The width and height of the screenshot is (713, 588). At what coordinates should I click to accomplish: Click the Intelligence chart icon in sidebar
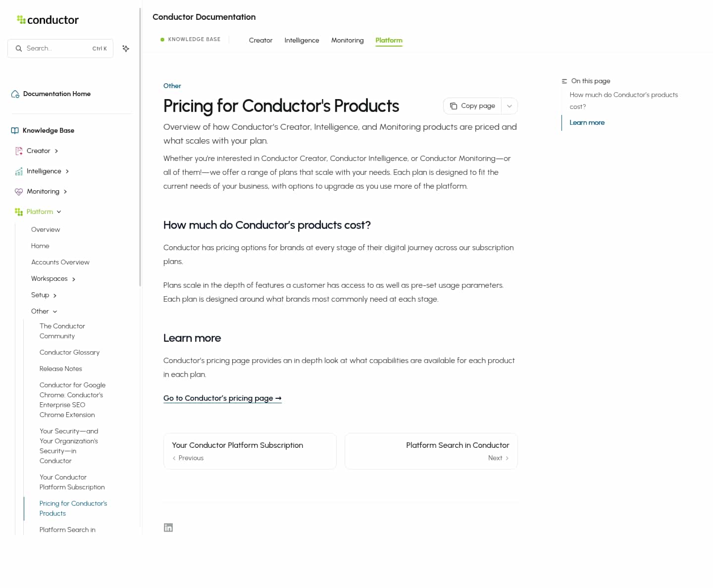coord(19,171)
